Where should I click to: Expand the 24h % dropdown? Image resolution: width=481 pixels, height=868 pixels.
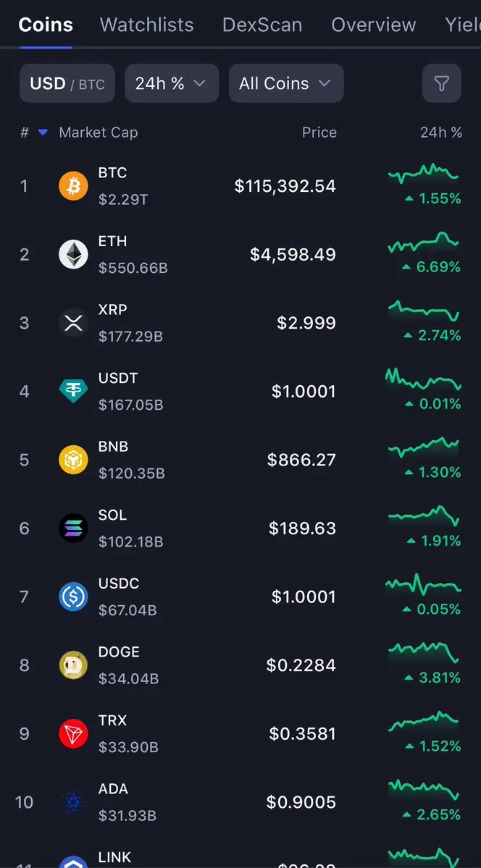pos(172,83)
